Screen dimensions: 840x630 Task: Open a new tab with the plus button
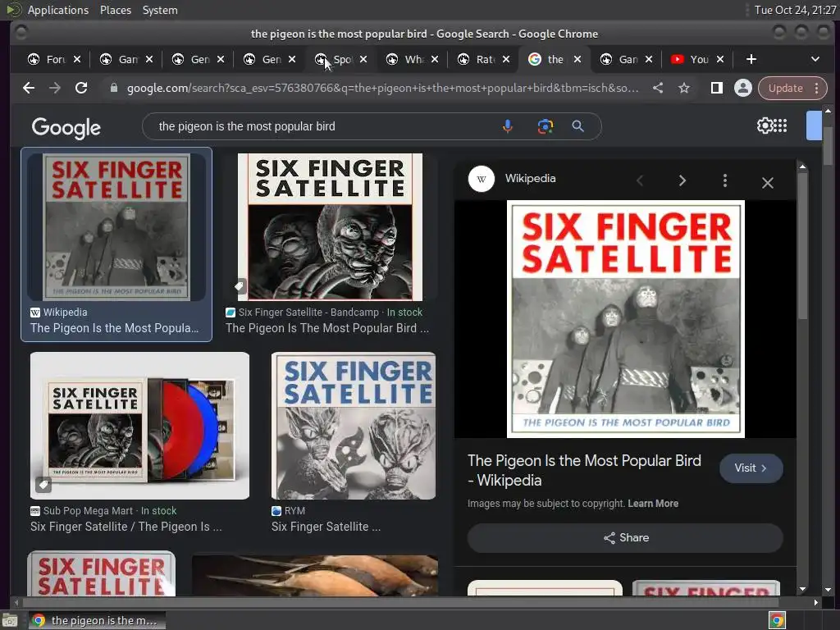click(x=751, y=59)
